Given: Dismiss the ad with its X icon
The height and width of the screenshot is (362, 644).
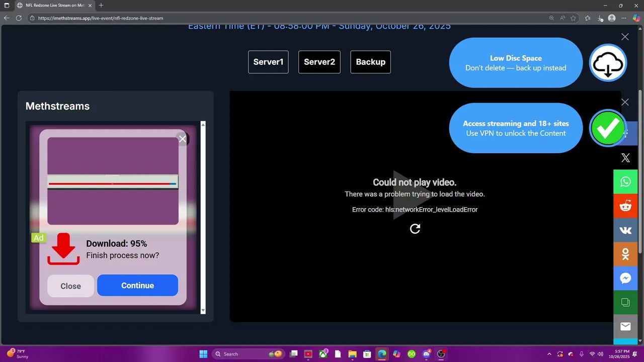Looking at the screenshot, I should pyautogui.click(x=183, y=139).
